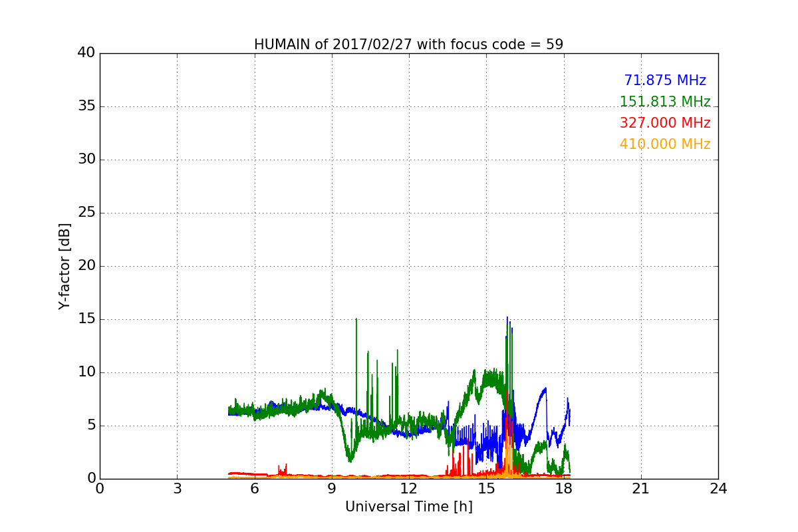Select the 71.875 MHz legend label
Screen dimensions: 798x532
(665, 80)
